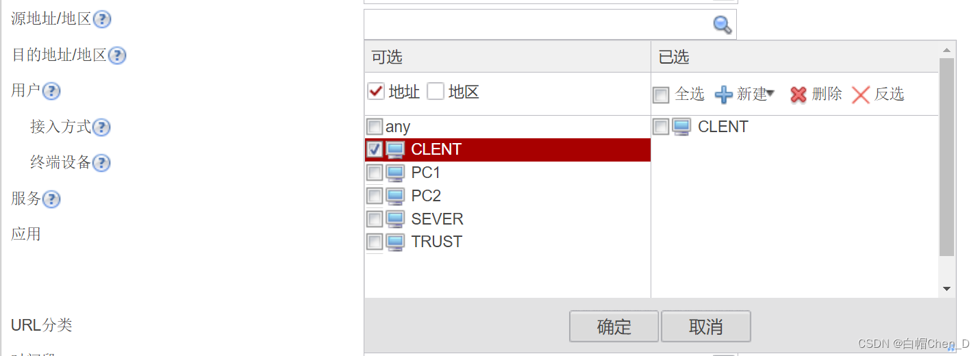Viewport: 980px width, 356px height.
Task: Click the 反选 X icon
Action: [x=861, y=94]
